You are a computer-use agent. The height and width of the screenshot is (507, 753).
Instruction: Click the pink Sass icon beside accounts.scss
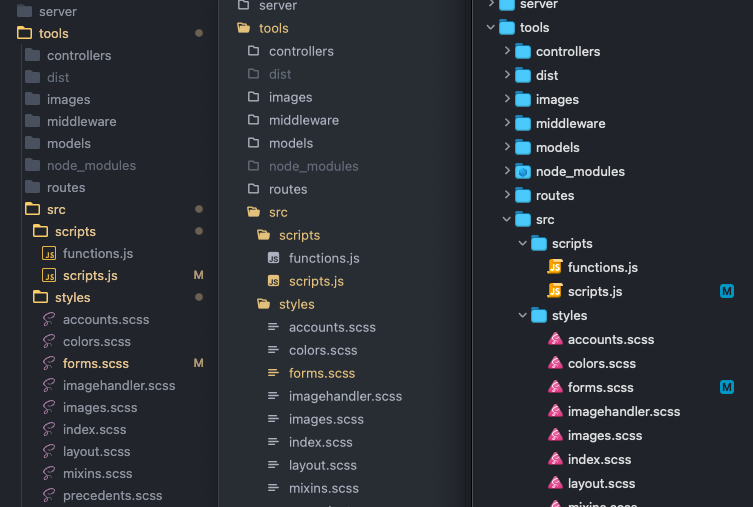pyautogui.click(x=555, y=339)
